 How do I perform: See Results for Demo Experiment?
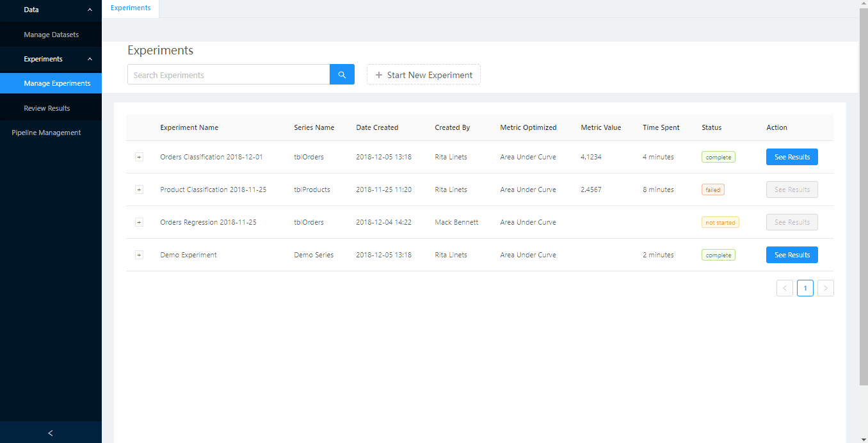[792, 255]
